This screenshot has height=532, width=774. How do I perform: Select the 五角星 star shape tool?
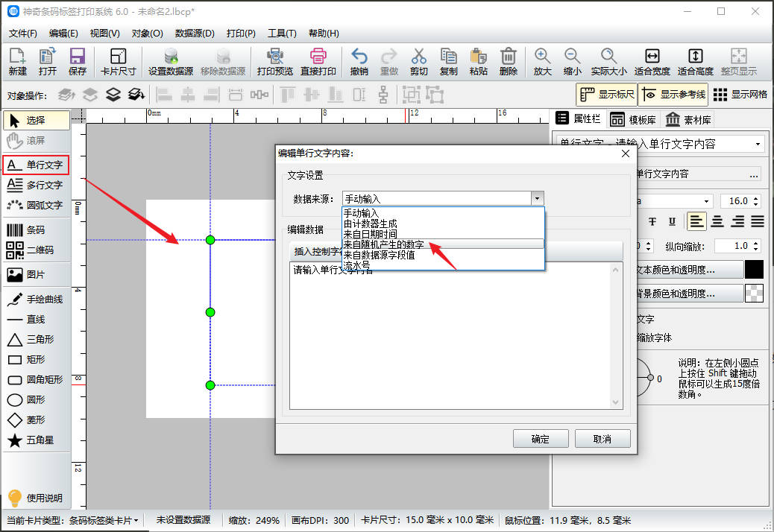coord(36,440)
